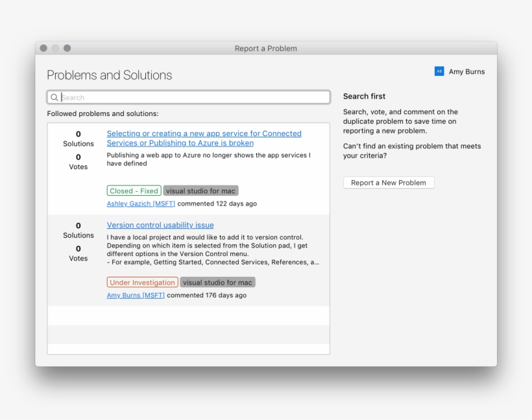Click the Solutions count of the version control issue

[x=78, y=230]
